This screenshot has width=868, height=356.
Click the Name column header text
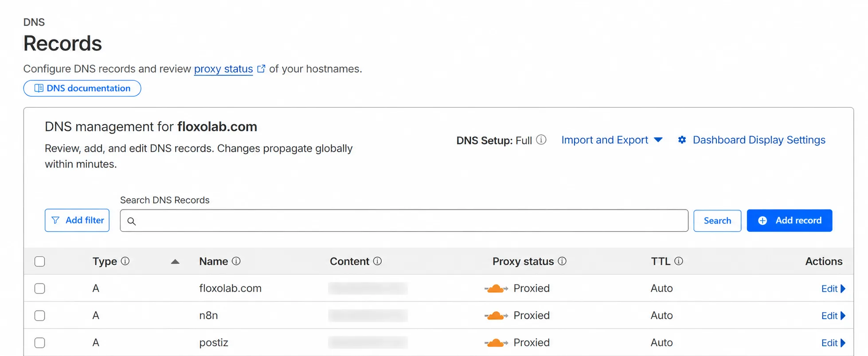(x=214, y=261)
